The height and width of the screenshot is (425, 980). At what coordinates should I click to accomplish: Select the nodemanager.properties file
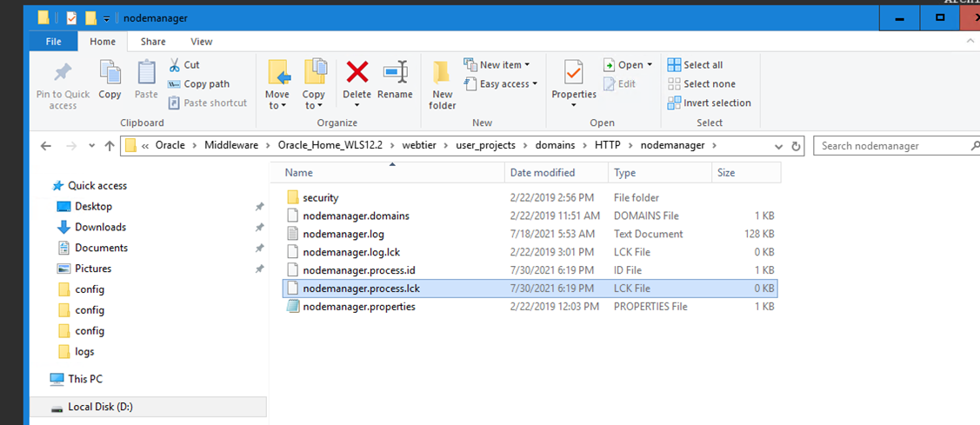(530, 306)
